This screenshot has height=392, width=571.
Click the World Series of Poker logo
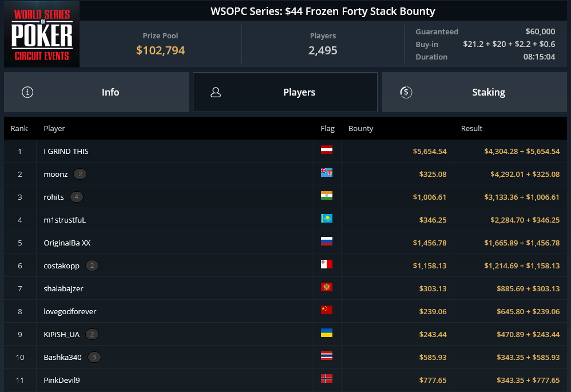(x=42, y=34)
